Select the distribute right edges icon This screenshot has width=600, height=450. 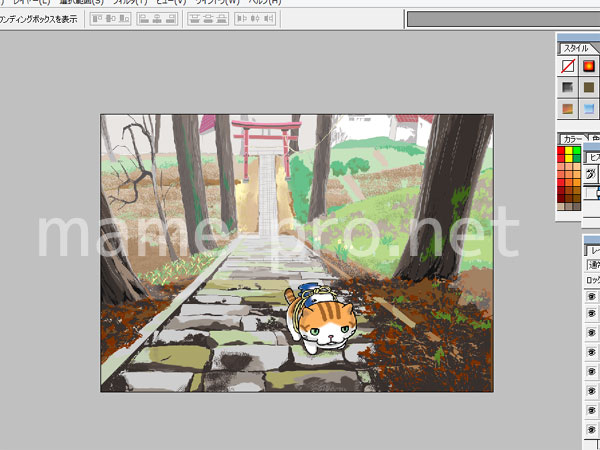point(269,18)
